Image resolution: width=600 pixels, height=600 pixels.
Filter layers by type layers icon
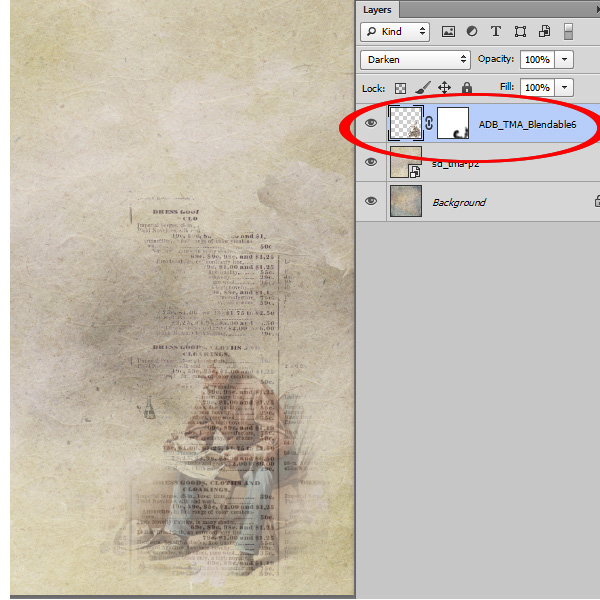tap(496, 31)
